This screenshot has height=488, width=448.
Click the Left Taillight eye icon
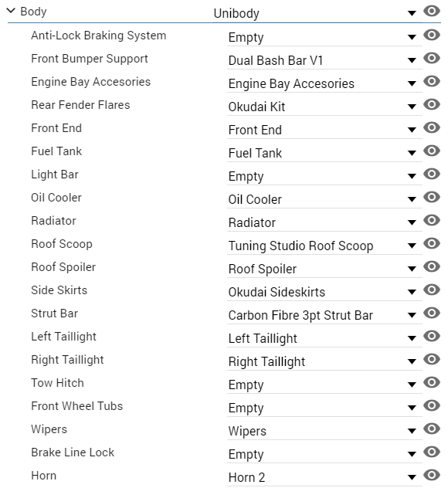point(432,336)
